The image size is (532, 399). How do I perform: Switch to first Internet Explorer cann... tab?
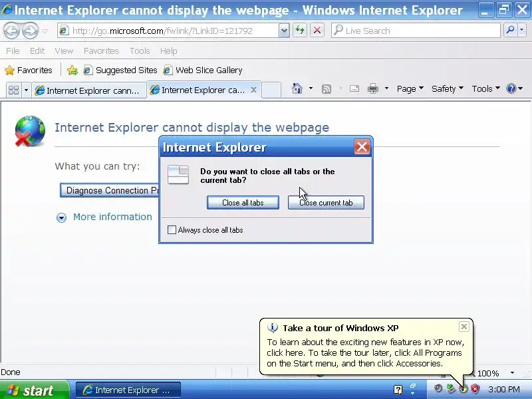89,90
